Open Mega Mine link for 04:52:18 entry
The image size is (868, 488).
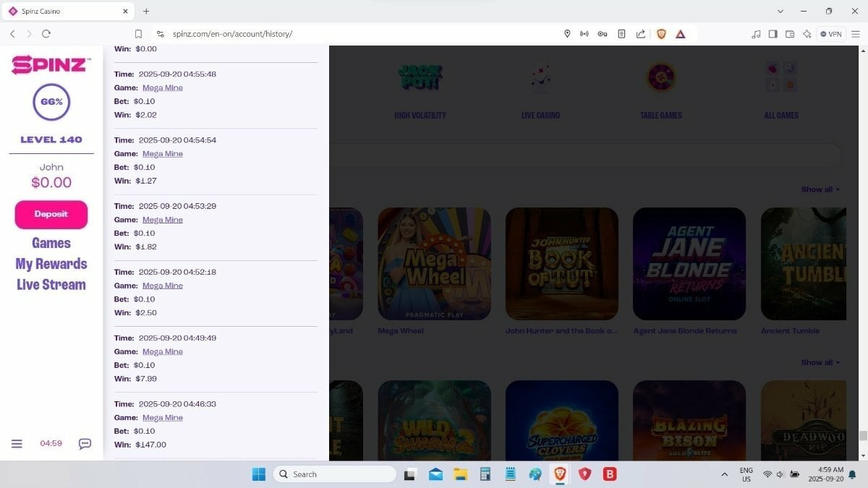point(163,286)
